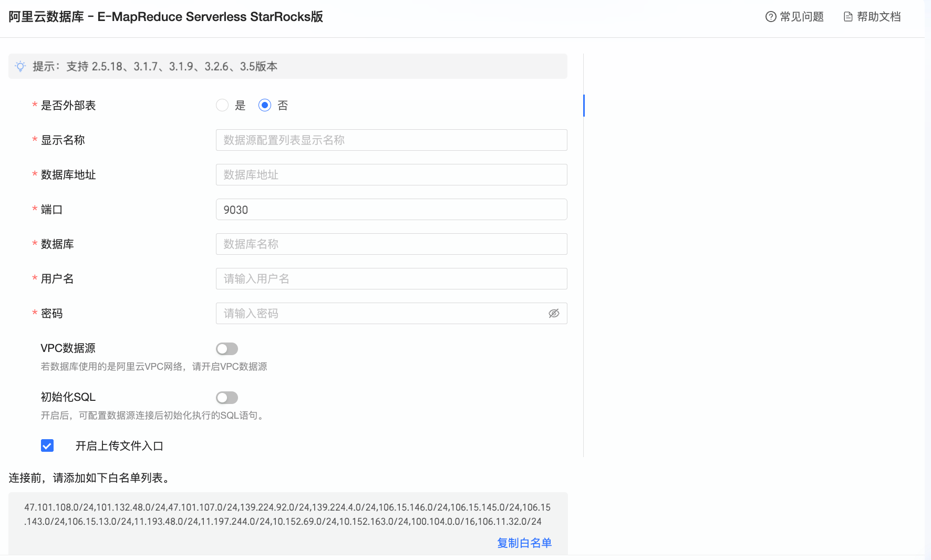Image resolution: width=931 pixels, height=560 pixels.
Task: Open the 常见问题 link
Action: (x=801, y=17)
